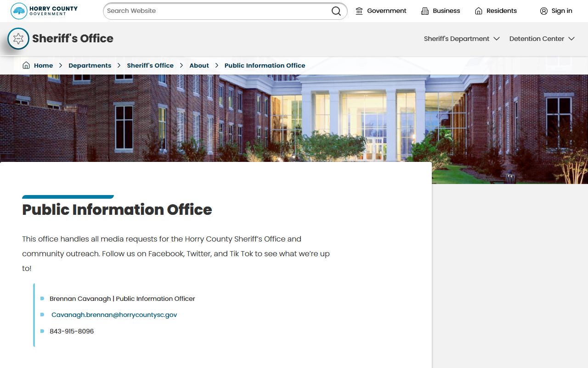Click the Brennan Cavanagh Public Information Officer text
This screenshot has width=588, height=368.
(x=122, y=299)
